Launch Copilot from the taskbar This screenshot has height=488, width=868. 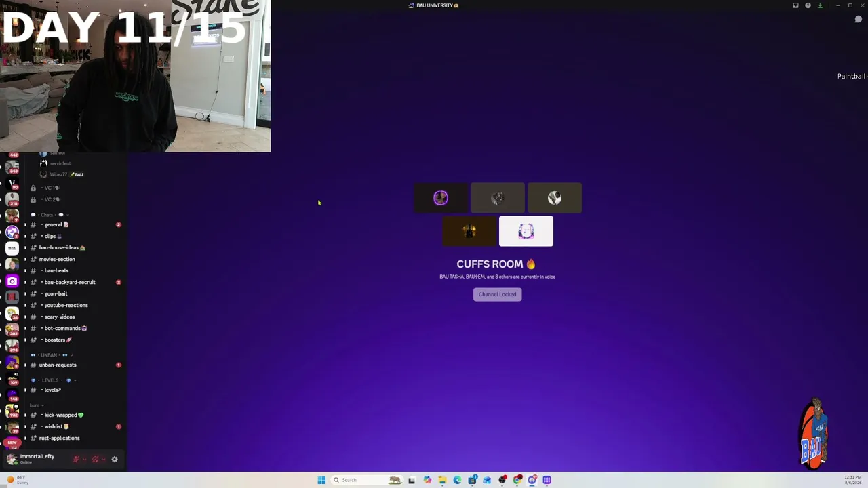pos(427,480)
